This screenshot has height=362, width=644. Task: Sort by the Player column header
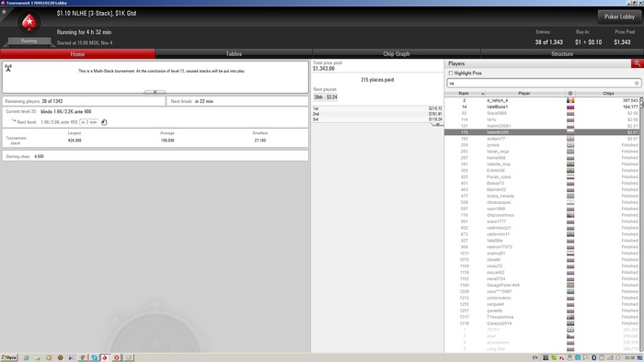point(524,94)
